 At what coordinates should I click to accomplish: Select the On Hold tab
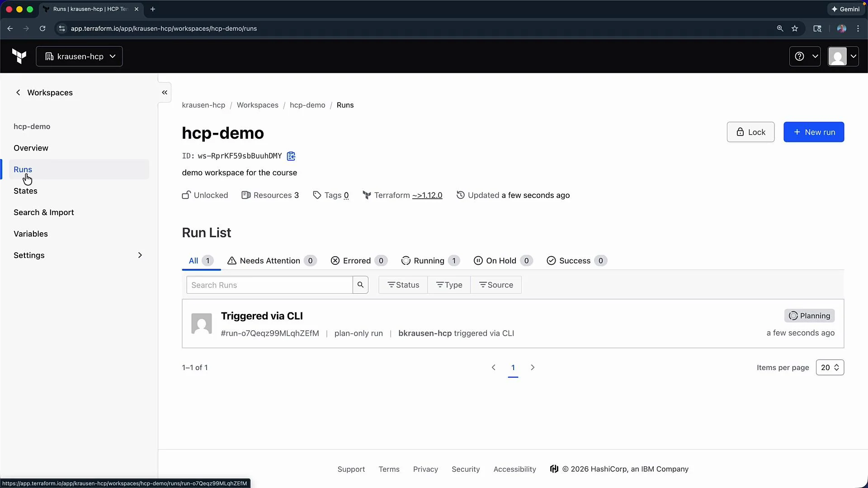[503, 261]
